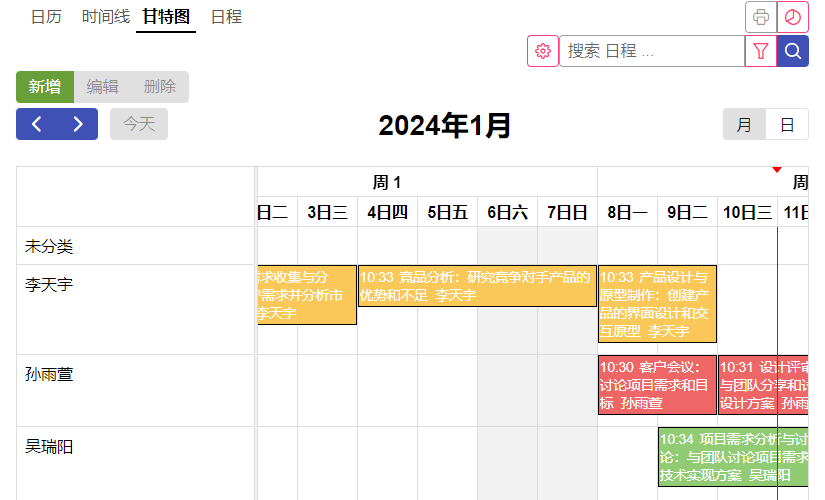Screen dimensions: 825x500
Task: Switch to the 时间线 tab
Action: coord(105,17)
